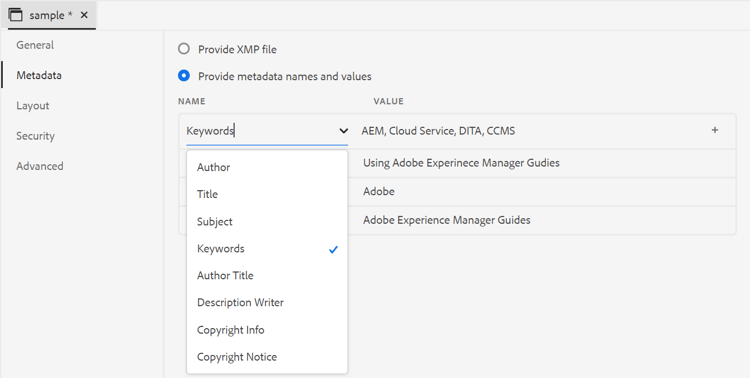Select Provide XMP file radio button
The width and height of the screenshot is (750, 378).
(184, 49)
